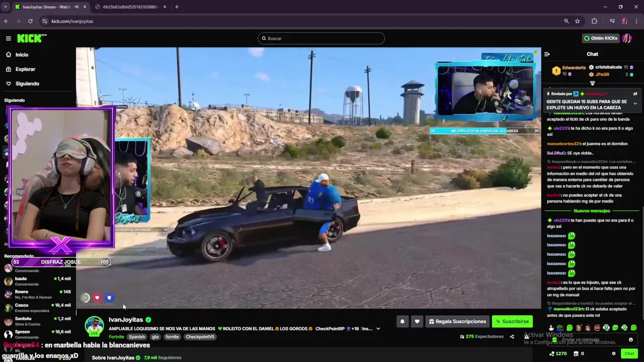Open the emoji picker in chat
Viewport: 644px width, 362px height.
click(630, 339)
